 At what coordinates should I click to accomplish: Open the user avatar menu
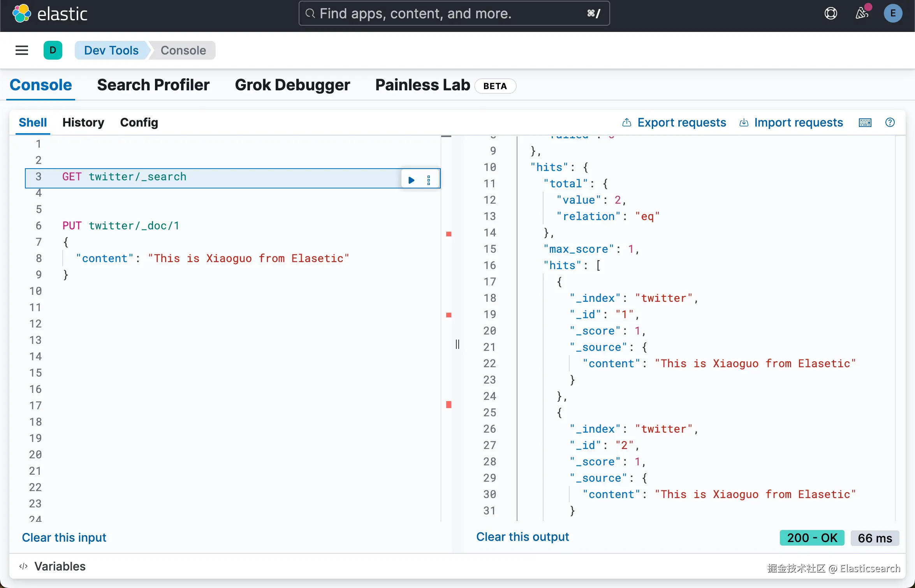893,14
